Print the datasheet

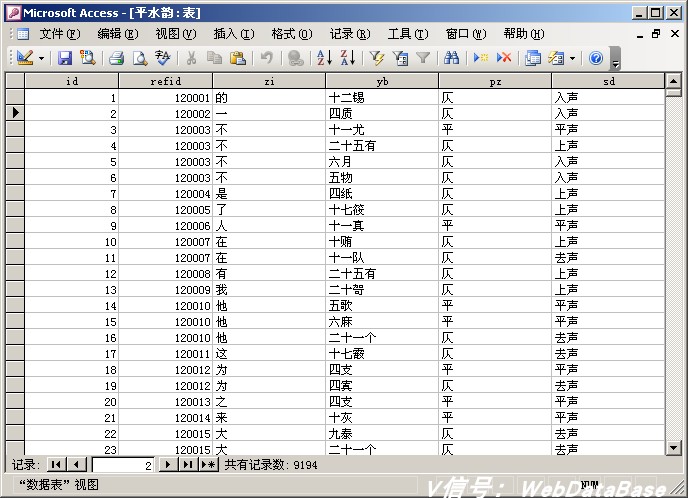click(x=116, y=57)
